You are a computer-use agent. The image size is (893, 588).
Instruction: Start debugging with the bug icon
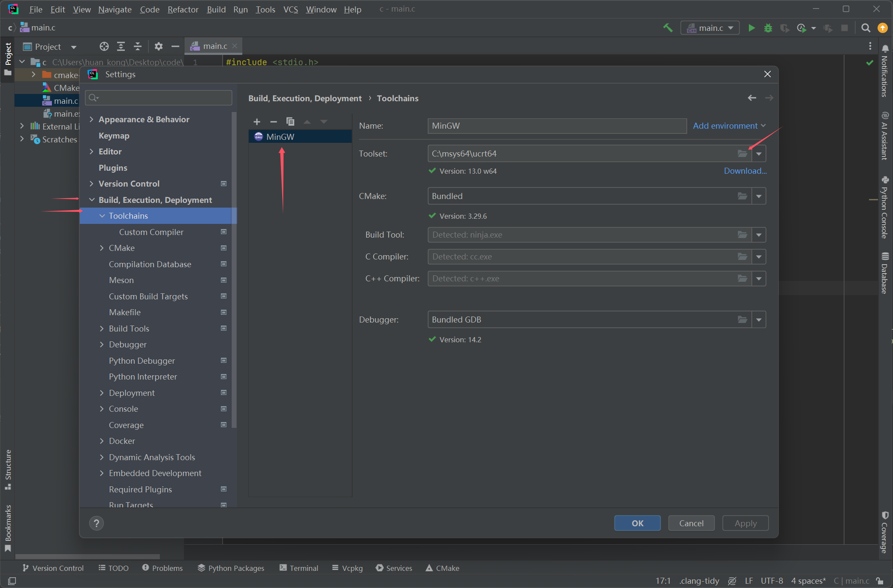click(768, 28)
